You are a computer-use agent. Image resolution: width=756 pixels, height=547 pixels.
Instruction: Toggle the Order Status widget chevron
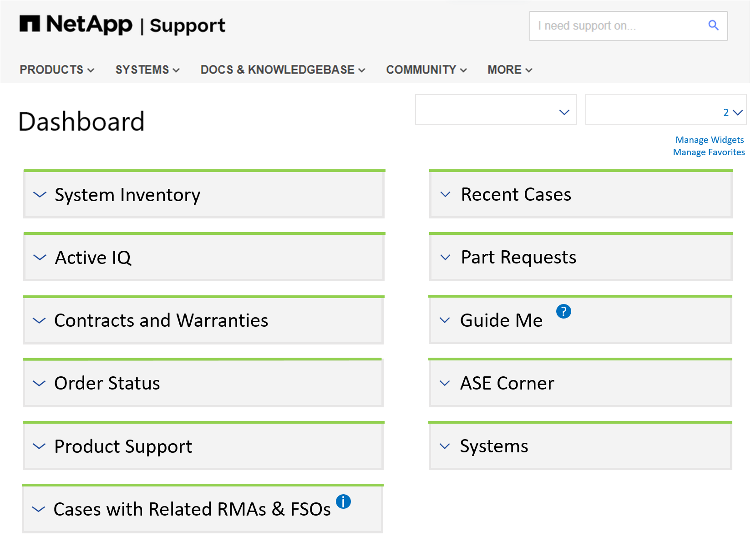point(40,383)
